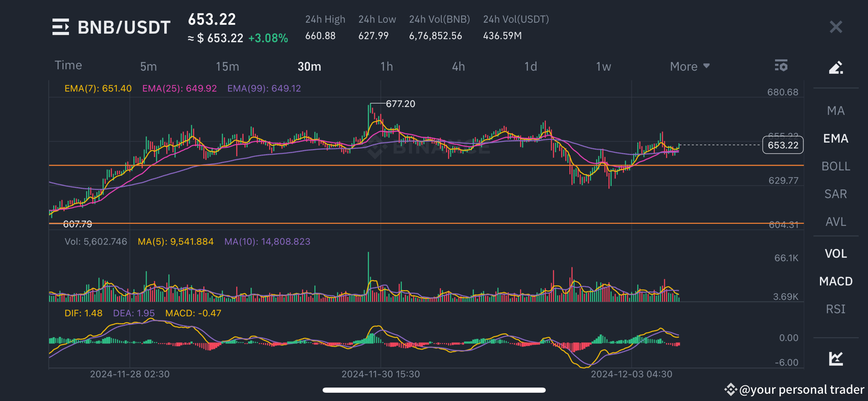The image size is (868, 401).
Task: Toggle the EMA indicator
Action: [836, 139]
